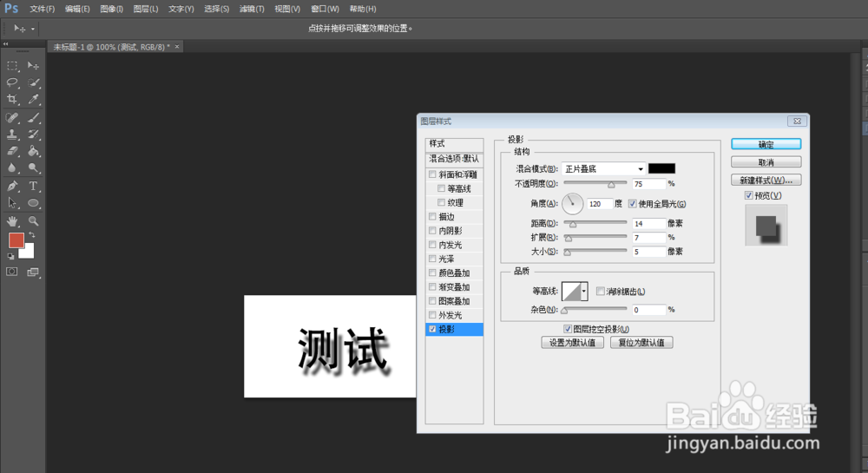The height and width of the screenshot is (473, 868).
Task: Swap foreground and background colors
Action: tap(33, 235)
